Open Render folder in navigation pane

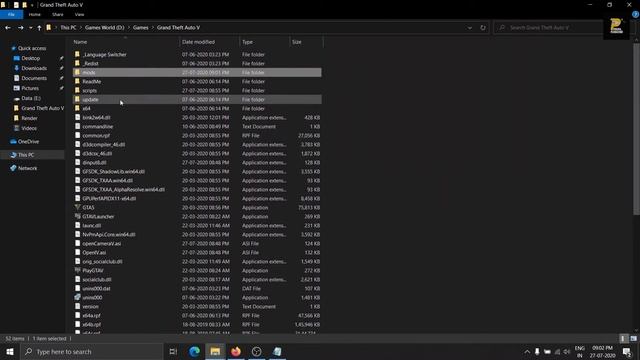29,118
